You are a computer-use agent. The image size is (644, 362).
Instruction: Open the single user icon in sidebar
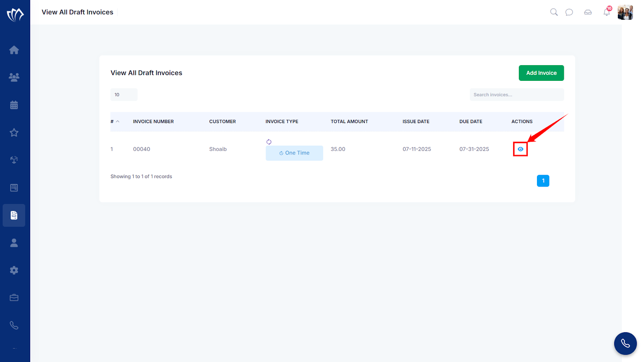pos(14,243)
